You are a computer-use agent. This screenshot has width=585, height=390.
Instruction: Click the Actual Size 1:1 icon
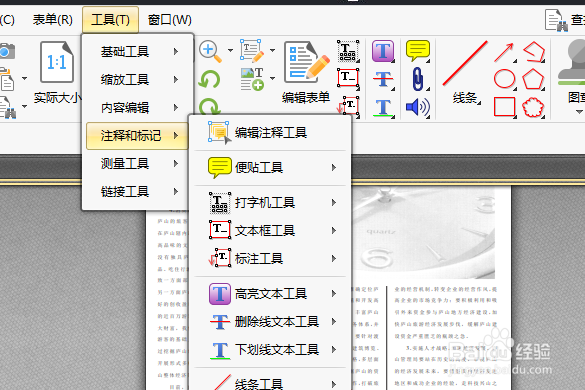click(57, 62)
